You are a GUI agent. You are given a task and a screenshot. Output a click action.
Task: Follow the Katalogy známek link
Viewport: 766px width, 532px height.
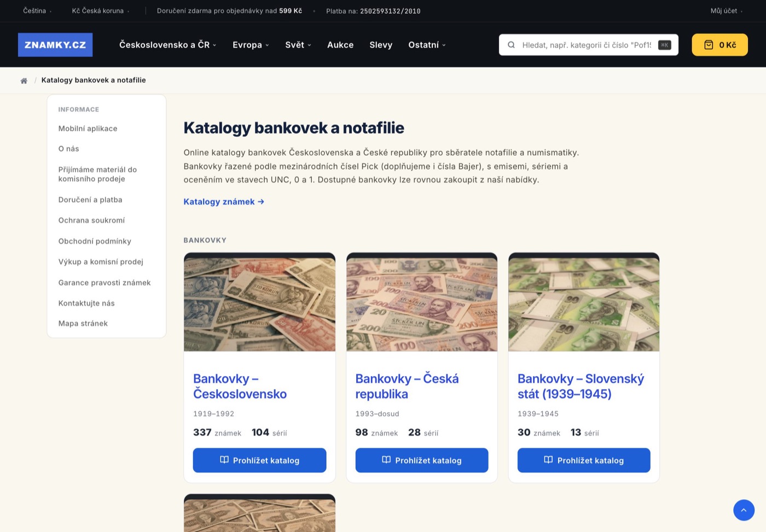point(224,202)
